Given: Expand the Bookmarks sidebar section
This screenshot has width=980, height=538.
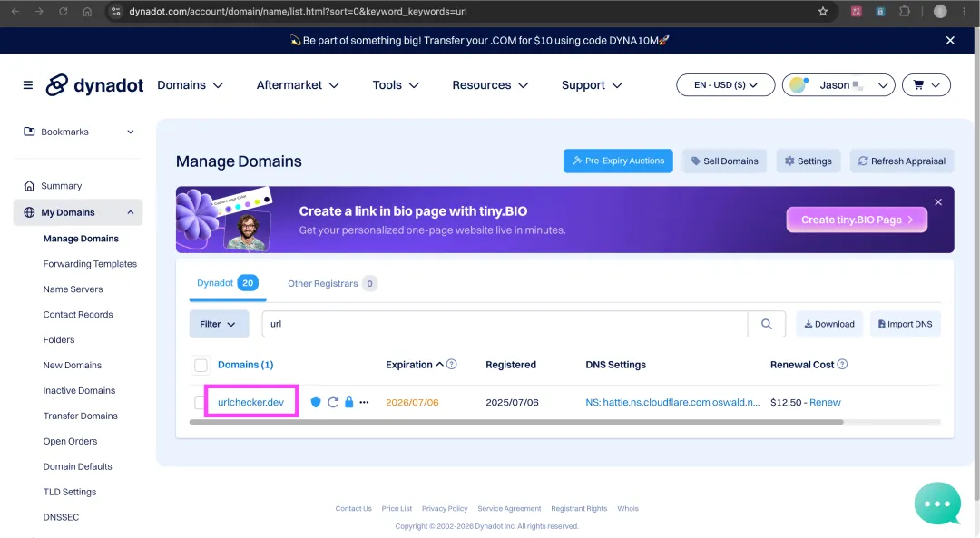Looking at the screenshot, I should pyautogui.click(x=79, y=132).
